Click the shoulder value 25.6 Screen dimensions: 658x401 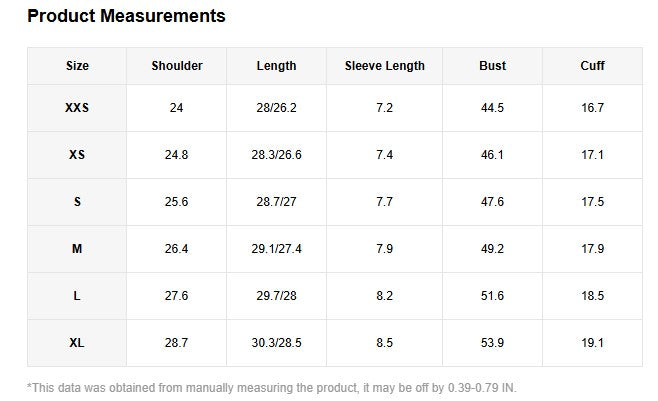coord(177,202)
